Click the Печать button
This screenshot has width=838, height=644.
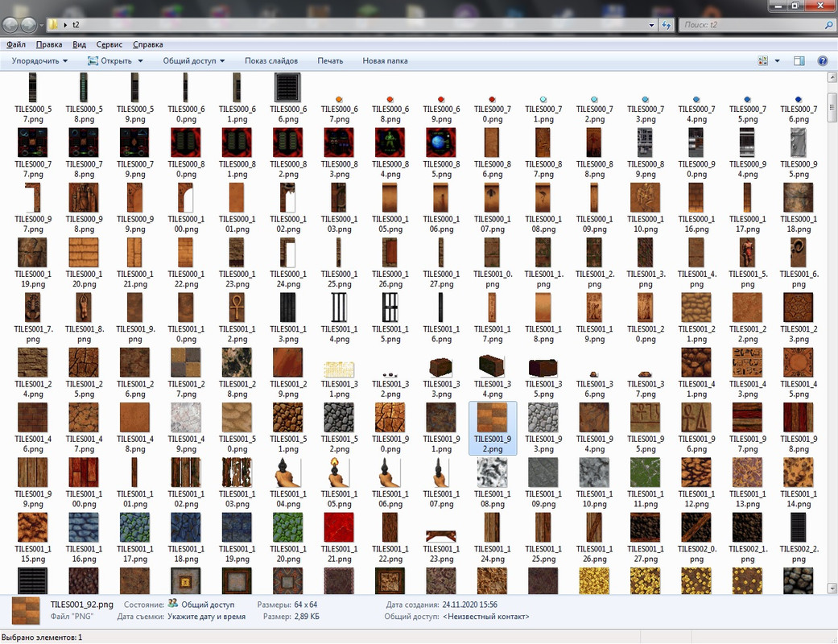point(330,61)
